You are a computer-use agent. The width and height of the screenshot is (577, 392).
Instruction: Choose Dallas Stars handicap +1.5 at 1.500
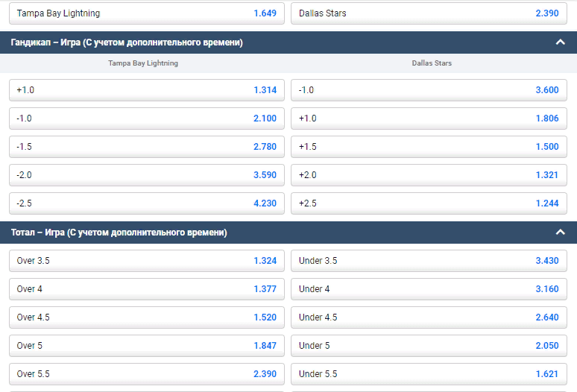pyautogui.click(x=429, y=147)
